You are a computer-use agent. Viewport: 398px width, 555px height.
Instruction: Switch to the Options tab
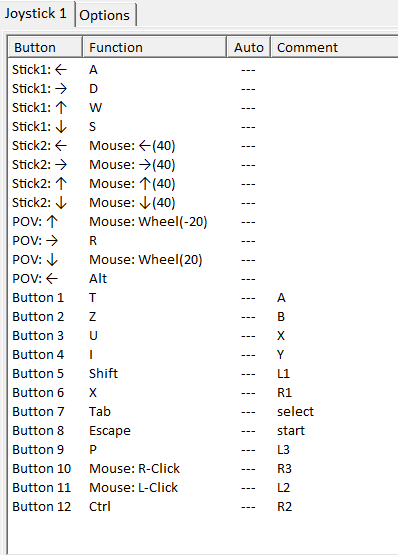pyautogui.click(x=105, y=15)
